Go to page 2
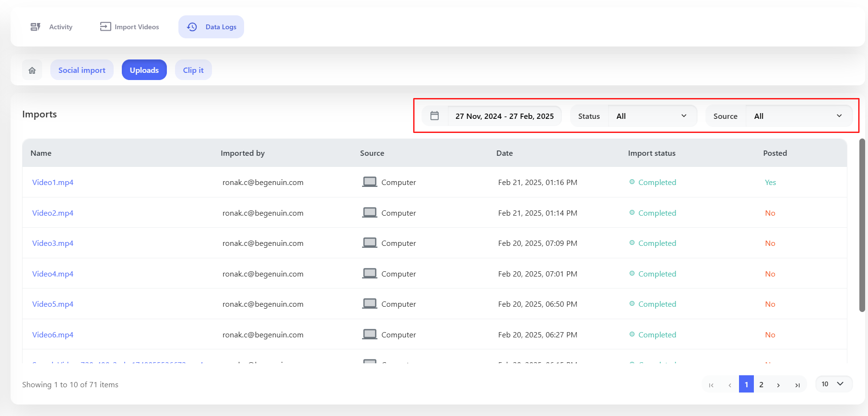The image size is (868, 416). [761, 384]
